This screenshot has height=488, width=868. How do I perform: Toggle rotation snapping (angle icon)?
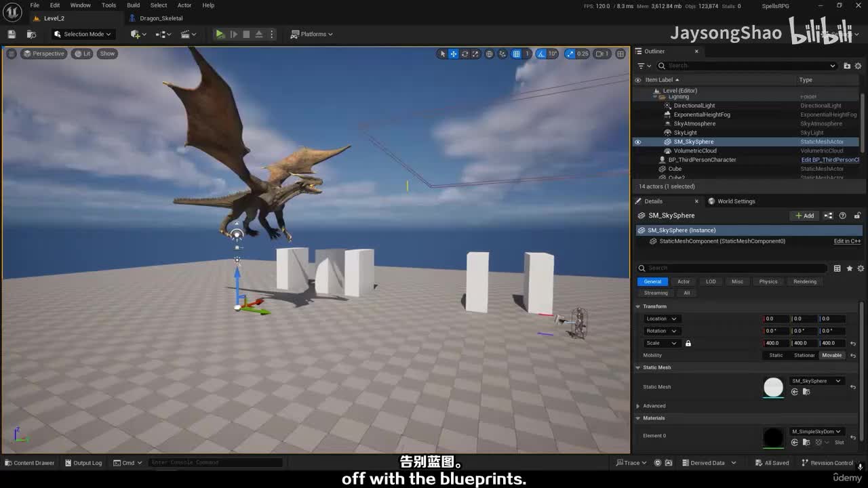click(x=541, y=54)
